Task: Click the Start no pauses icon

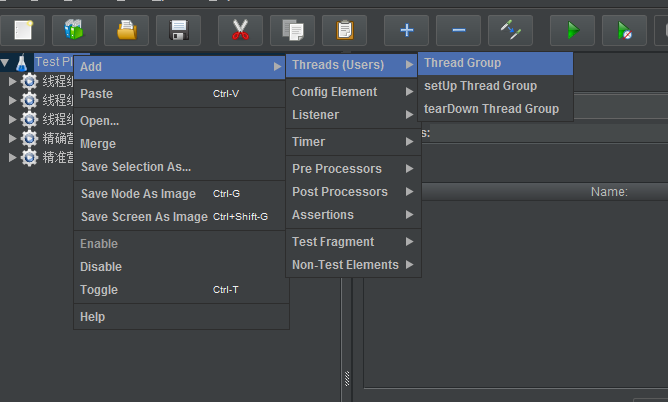Action: [625, 30]
